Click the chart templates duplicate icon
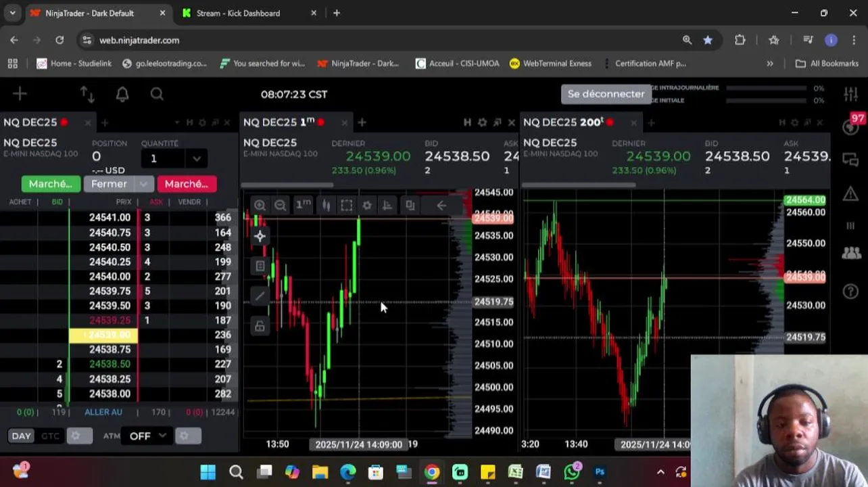The height and width of the screenshot is (487, 868). [410, 205]
